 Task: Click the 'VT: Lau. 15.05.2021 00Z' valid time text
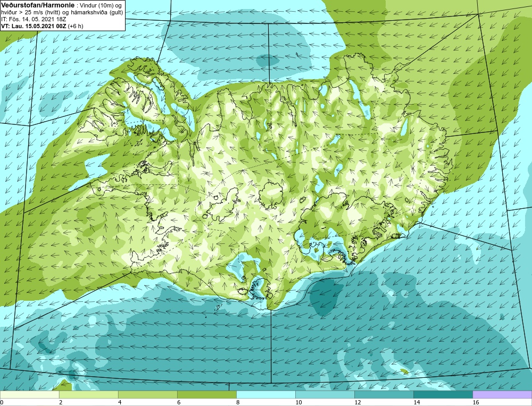pyautogui.click(x=34, y=26)
